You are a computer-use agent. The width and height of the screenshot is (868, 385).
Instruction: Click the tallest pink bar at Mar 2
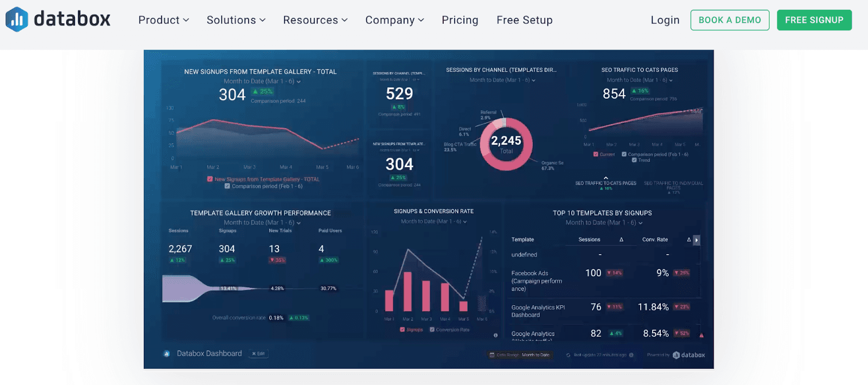pyautogui.click(x=407, y=292)
